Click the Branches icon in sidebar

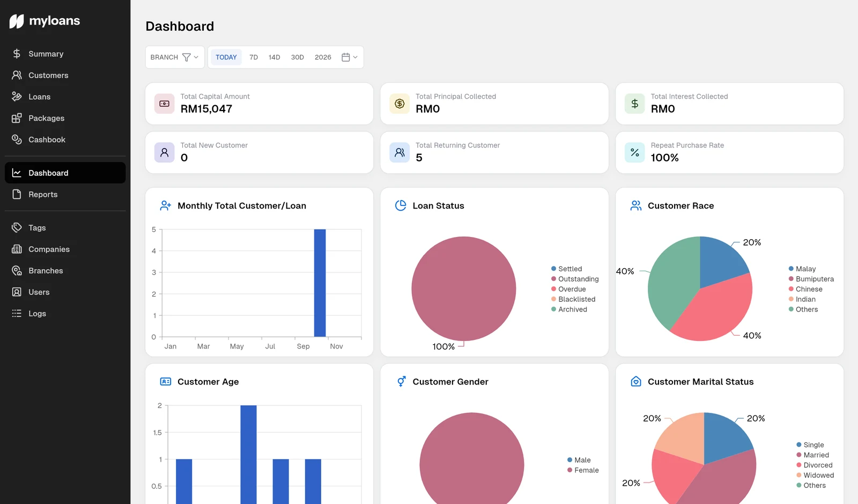coord(17,270)
